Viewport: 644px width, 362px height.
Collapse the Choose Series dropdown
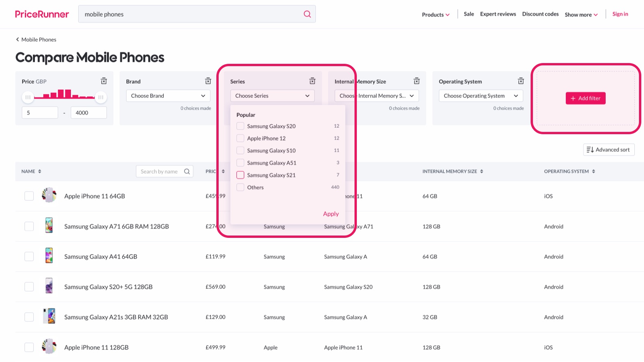point(272,96)
